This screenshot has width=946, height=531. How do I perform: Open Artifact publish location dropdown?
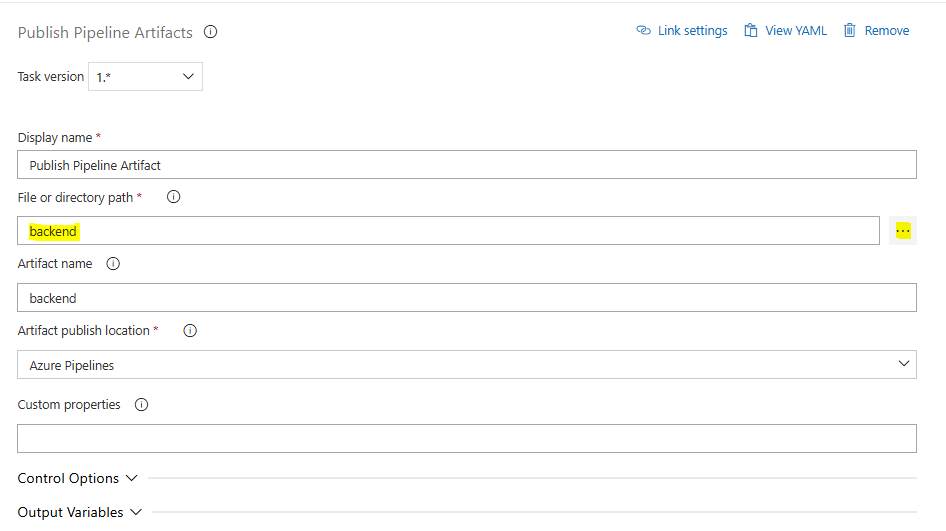[467, 365]
